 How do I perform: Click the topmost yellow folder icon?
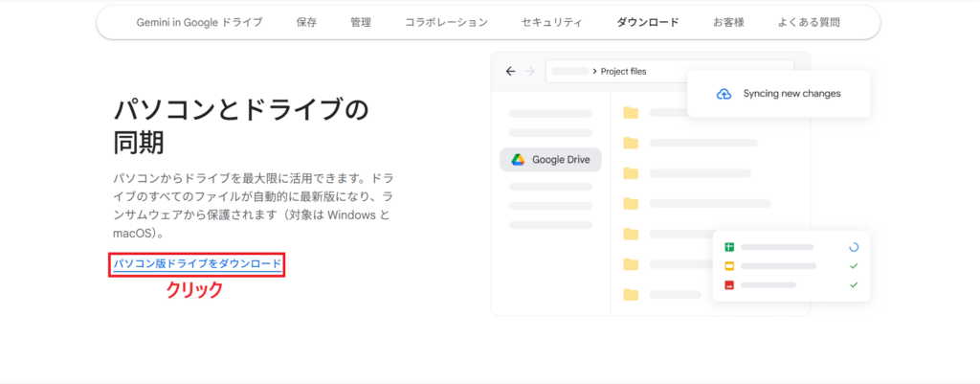coord(630,113)
